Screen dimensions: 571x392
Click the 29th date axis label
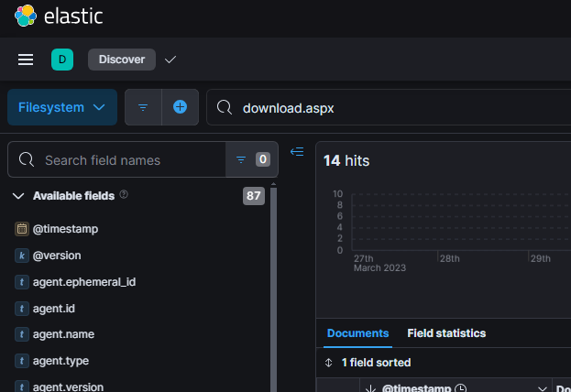pos(541,259)
